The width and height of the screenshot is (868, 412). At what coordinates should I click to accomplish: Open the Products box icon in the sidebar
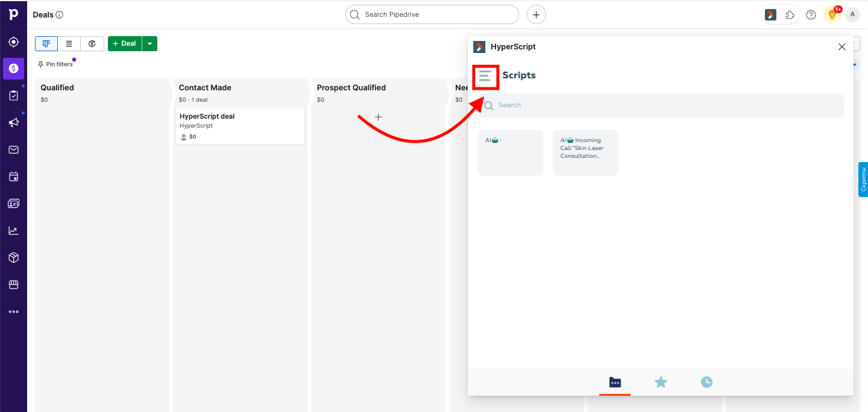[13, 258]
